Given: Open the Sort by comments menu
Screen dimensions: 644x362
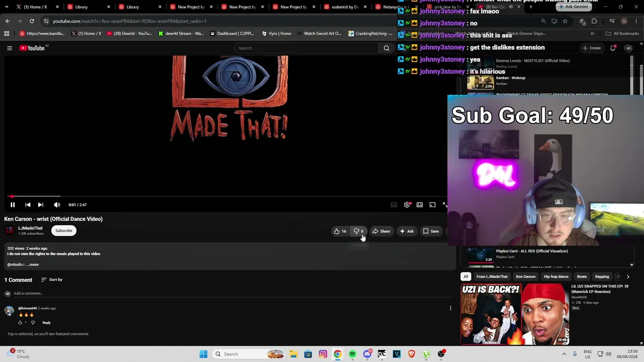Looking at the screenshot, I should coord(52,280).
